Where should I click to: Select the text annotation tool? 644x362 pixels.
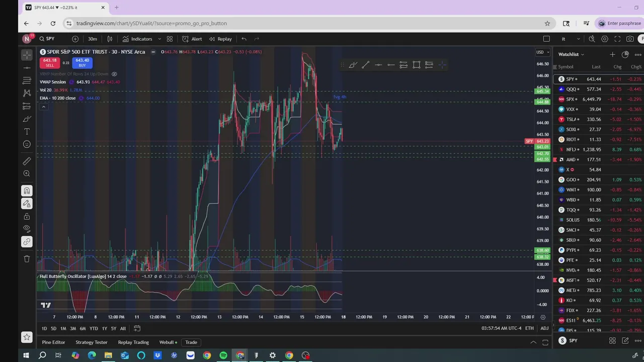coord(27,131)
